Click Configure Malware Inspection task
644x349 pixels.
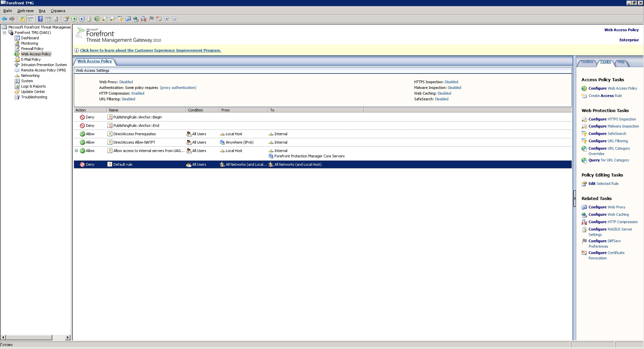[613, 126]
